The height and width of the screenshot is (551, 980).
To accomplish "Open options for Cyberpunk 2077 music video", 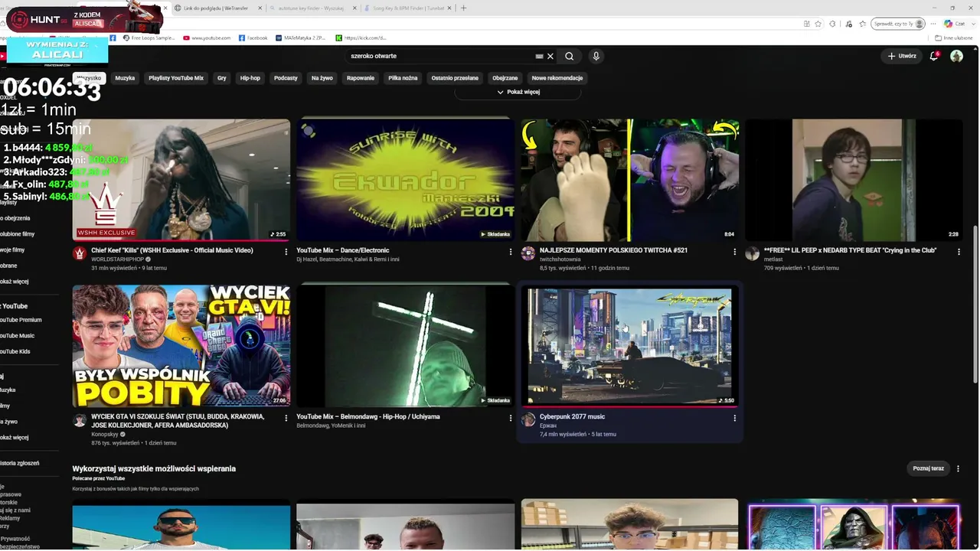I will pyautogui.click(x=735, y=418).
